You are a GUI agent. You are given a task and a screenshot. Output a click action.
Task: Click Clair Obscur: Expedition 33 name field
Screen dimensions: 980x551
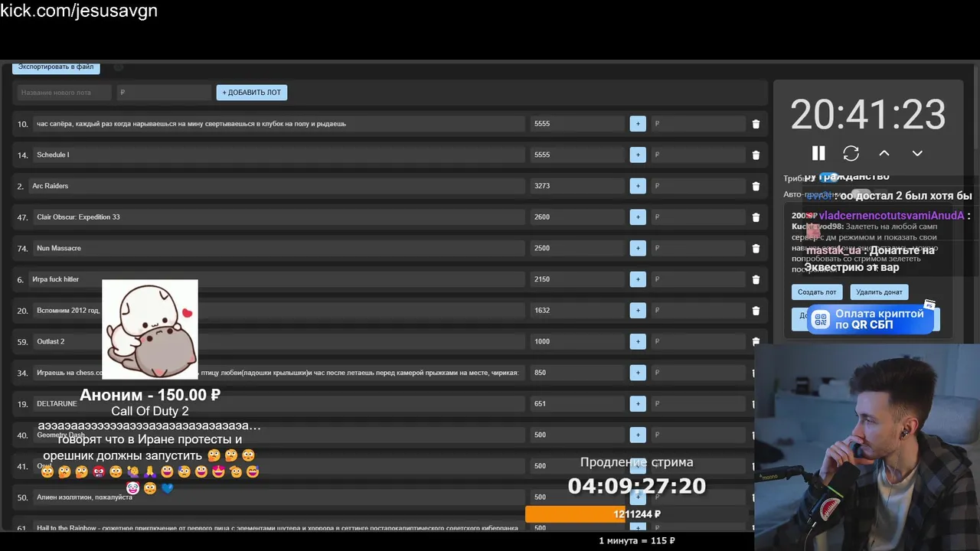(279, 217)
